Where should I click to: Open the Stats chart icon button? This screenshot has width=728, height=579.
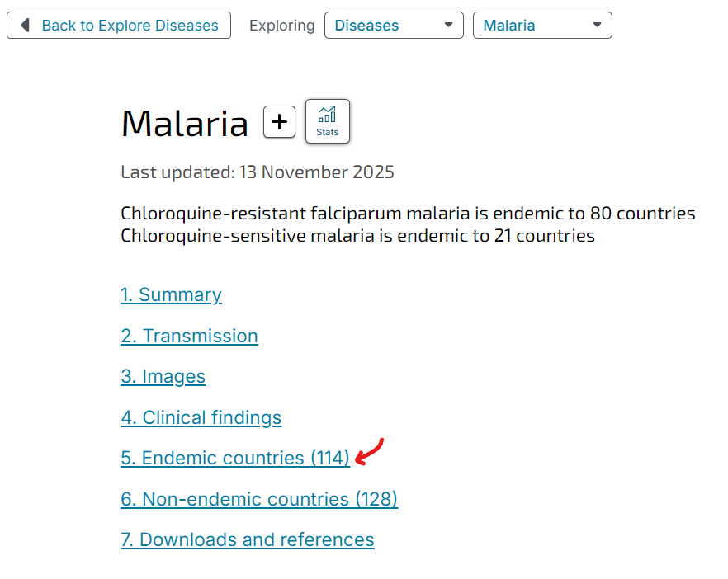pyautogui.click(x=328, y=121)
